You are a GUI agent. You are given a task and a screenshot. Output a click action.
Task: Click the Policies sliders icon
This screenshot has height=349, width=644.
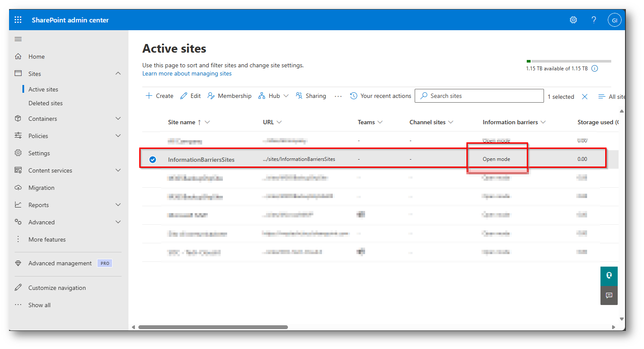(x=18, y=136)
